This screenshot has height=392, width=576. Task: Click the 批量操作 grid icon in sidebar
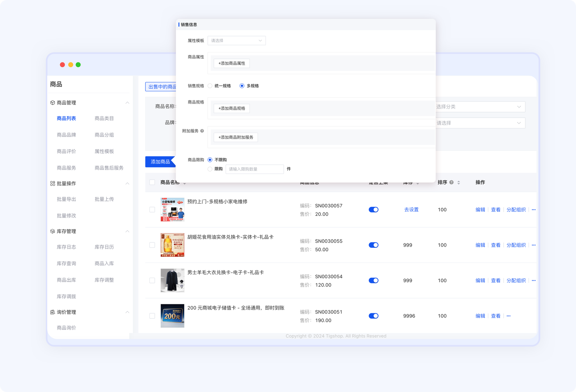tap(53, 183)
